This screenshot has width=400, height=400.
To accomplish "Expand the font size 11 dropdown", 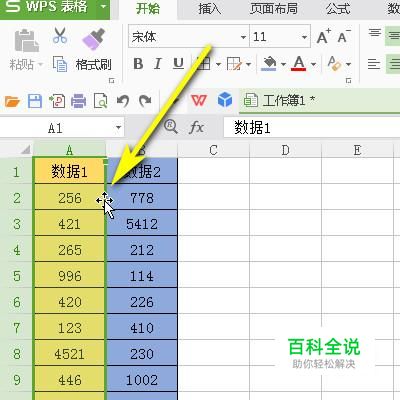I will (304, 37).
